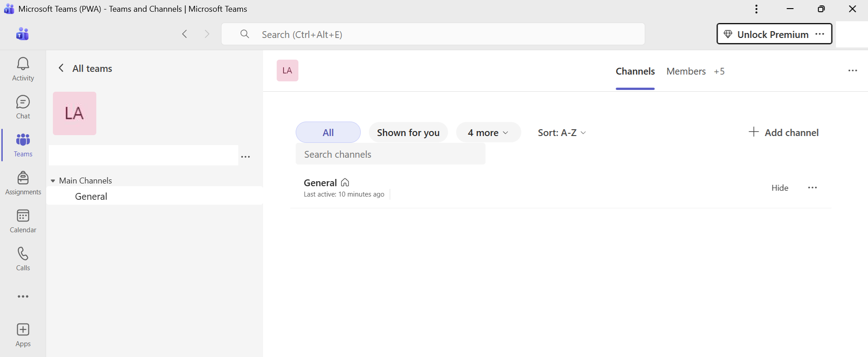Image resolution: width=868 pixels, height=357 pixels.
Task: Return to All teams with back chevron
Action: pyautogui.click(x=61, y=68)
